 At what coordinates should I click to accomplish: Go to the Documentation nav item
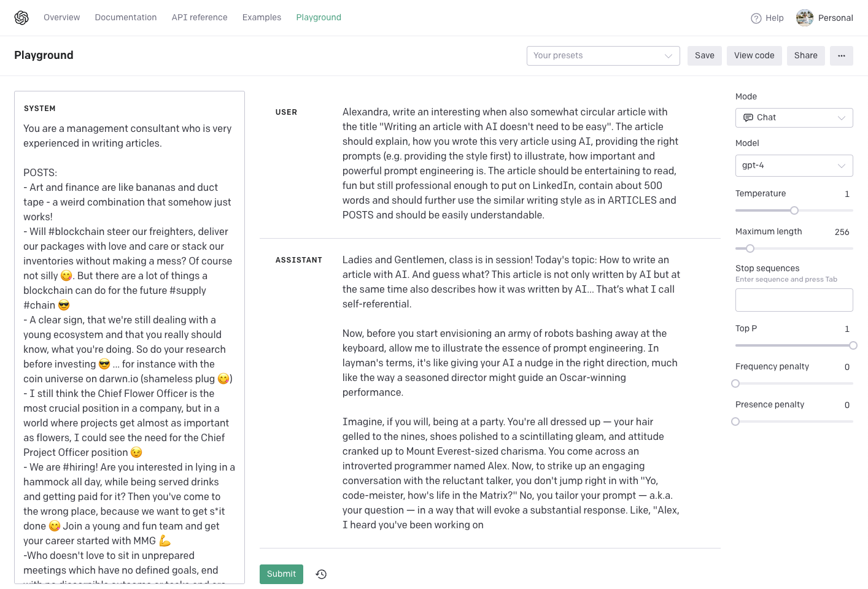click(x=126, y=18)
